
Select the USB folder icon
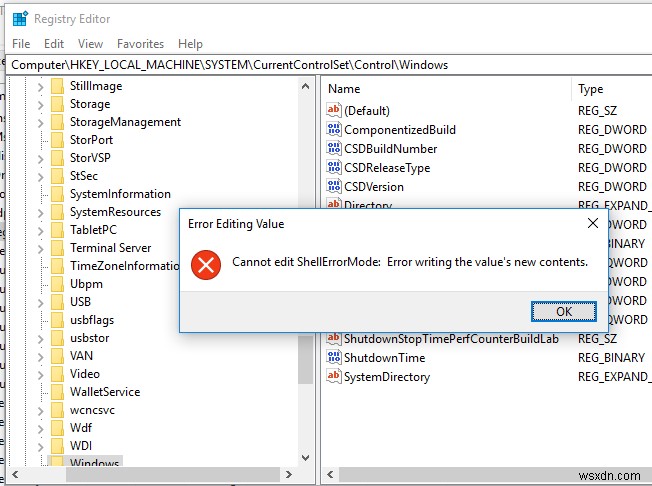pos(57,302)
